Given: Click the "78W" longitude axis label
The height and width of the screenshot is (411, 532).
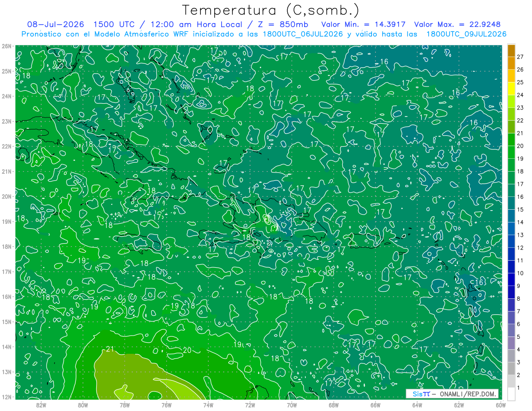Looking at the screenshot, I should point(125,405).
